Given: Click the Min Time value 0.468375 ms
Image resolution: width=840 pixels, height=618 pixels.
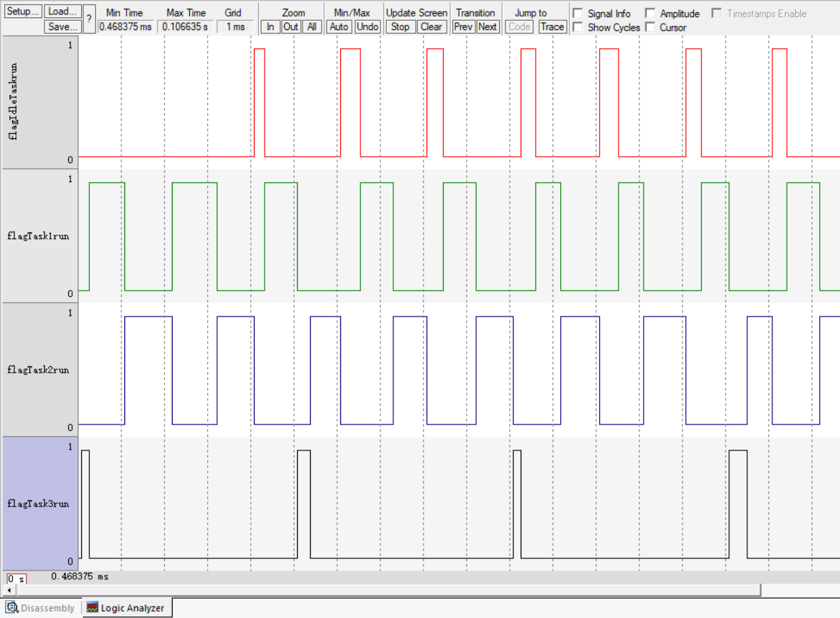Looking at the screenshot, I should (x=125, y=27).
